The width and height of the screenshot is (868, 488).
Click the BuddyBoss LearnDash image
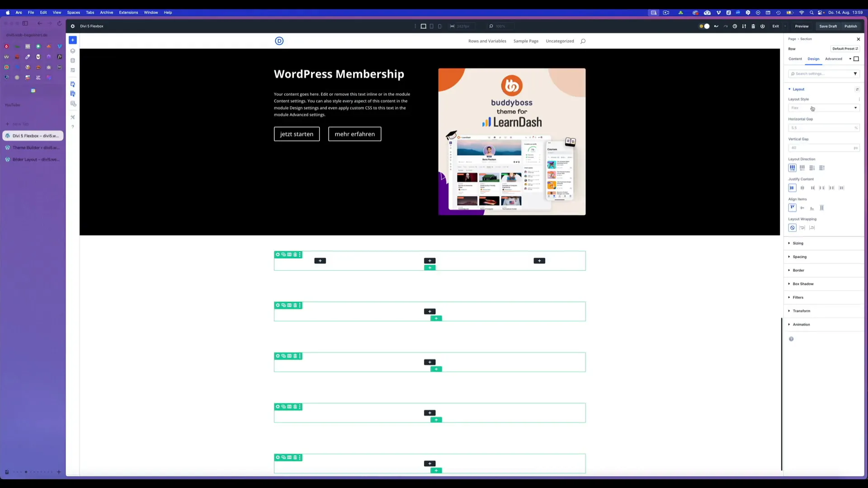[x=512, y=142]
